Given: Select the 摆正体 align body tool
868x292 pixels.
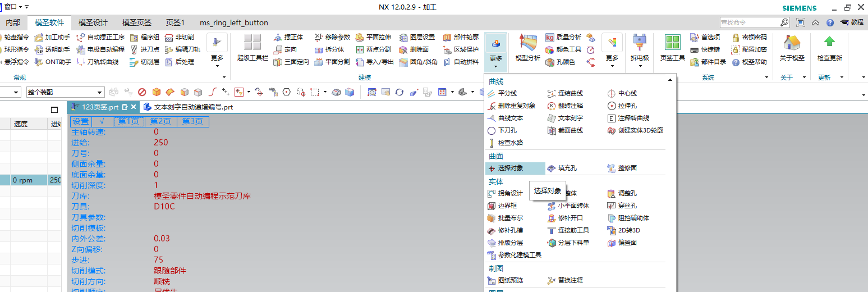Looking at the screenshot, I should [288, 37].
